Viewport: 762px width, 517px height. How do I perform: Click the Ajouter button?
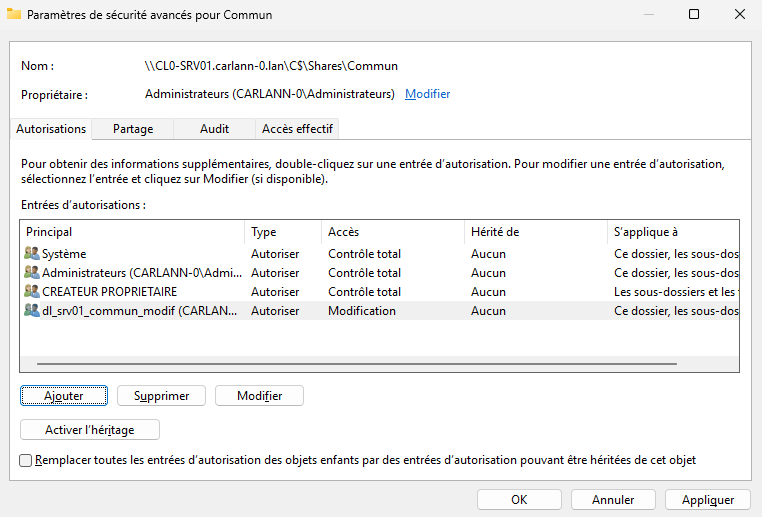[64, 396]
